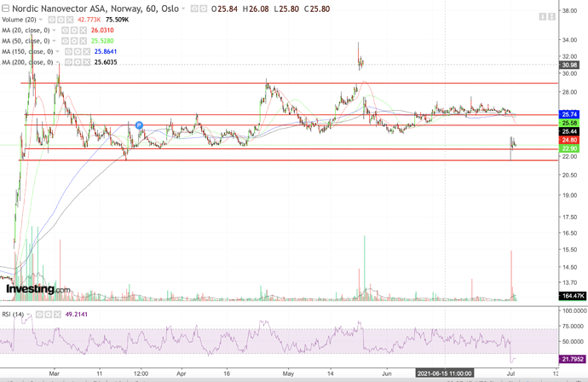This screenshot has width=588, height=382.
Task: Expand the MA (200, close, 0) dropdown arrow
Action: pos(58,62)
